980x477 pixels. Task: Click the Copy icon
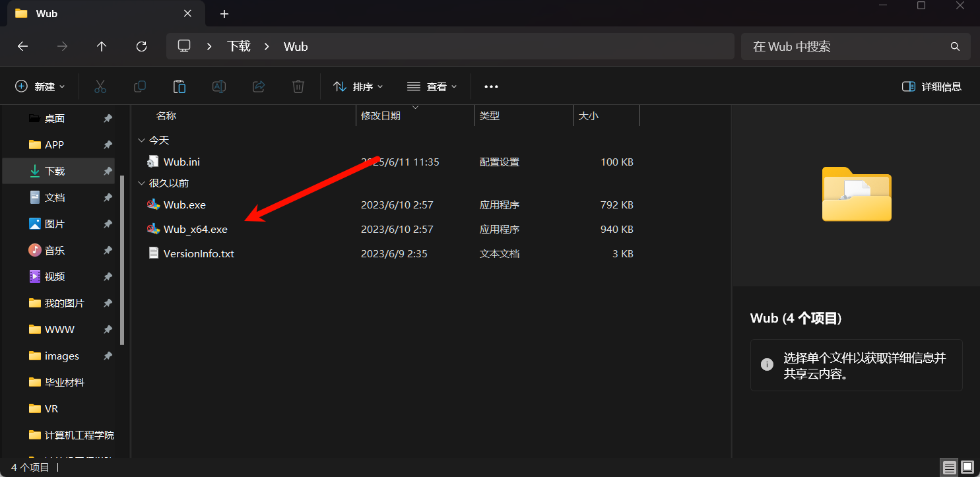point(139,86)
